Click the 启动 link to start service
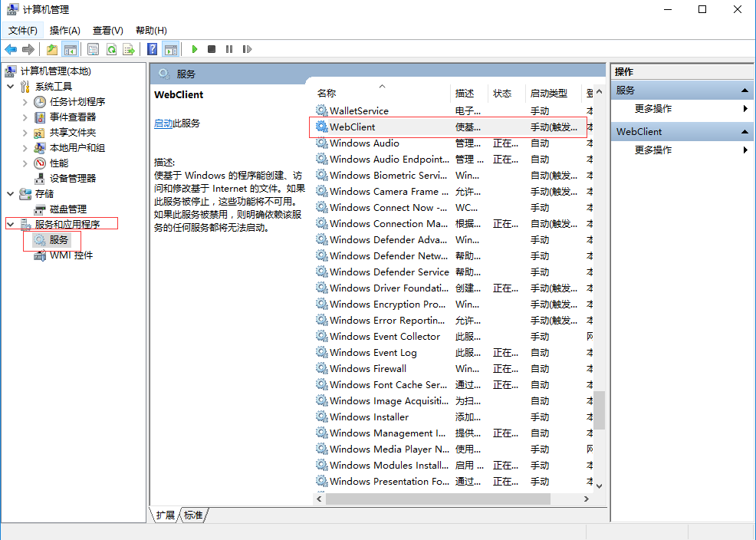The width and height of the screenshot is (756, 540). (163, 123)
